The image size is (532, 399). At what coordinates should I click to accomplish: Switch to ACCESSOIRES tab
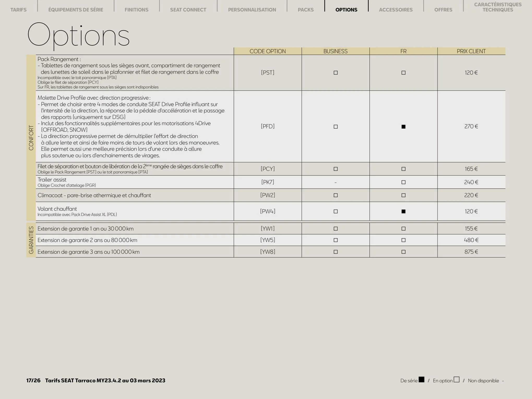click(x=396, y=10)
